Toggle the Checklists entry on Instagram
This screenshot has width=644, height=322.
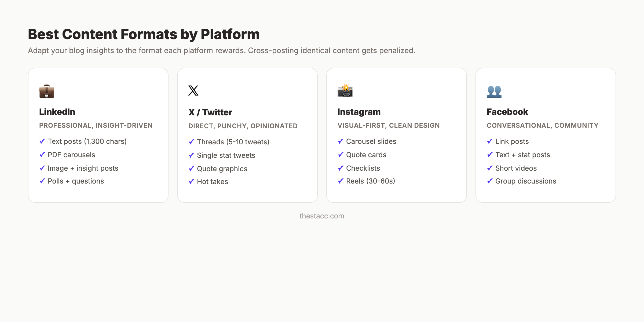tap(363, 168)
